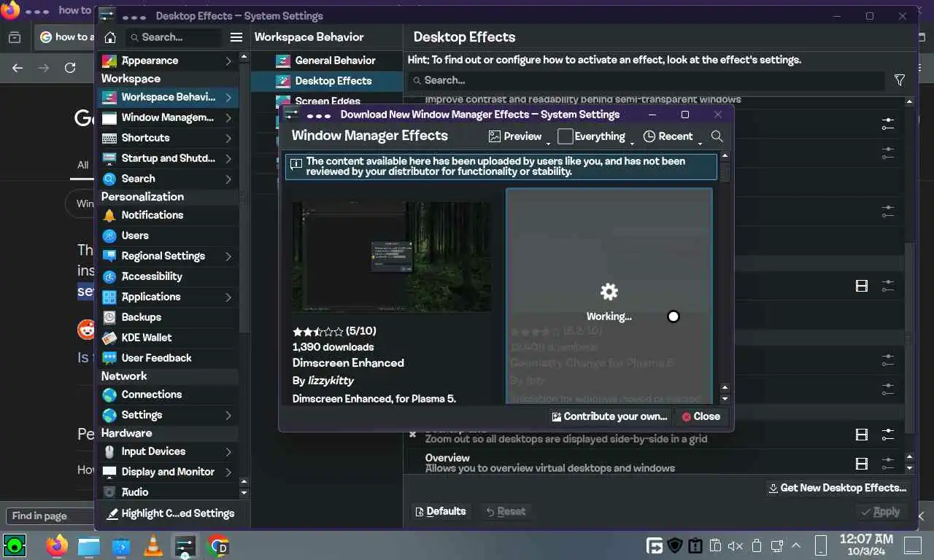Play video for desktops side-by-side grid effect

tap(862, 435)
